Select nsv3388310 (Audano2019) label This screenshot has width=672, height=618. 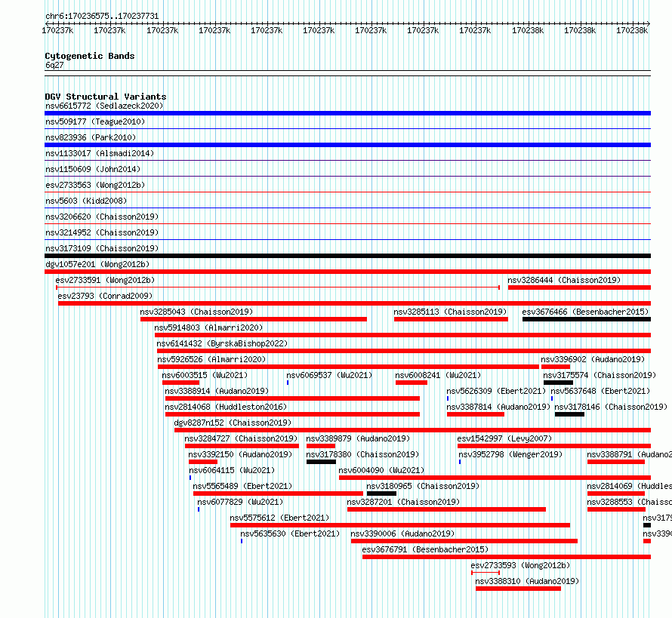(527, 581)
